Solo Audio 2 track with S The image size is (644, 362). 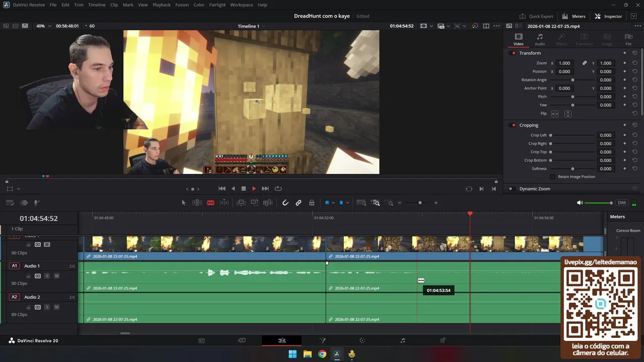[47, 307]
